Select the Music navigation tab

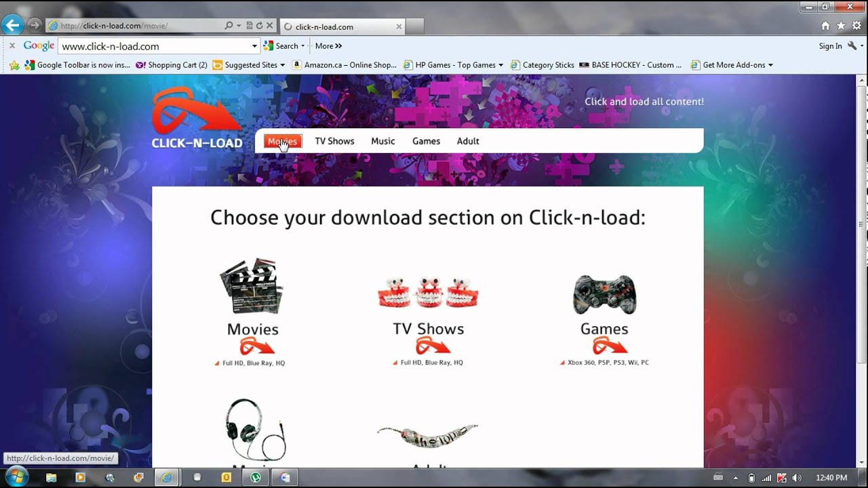coord(382,141)
